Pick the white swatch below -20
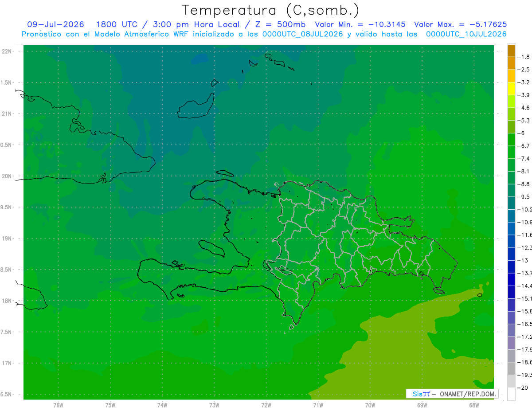This screenshot has width=532, height=411. (x=511, y=394)
